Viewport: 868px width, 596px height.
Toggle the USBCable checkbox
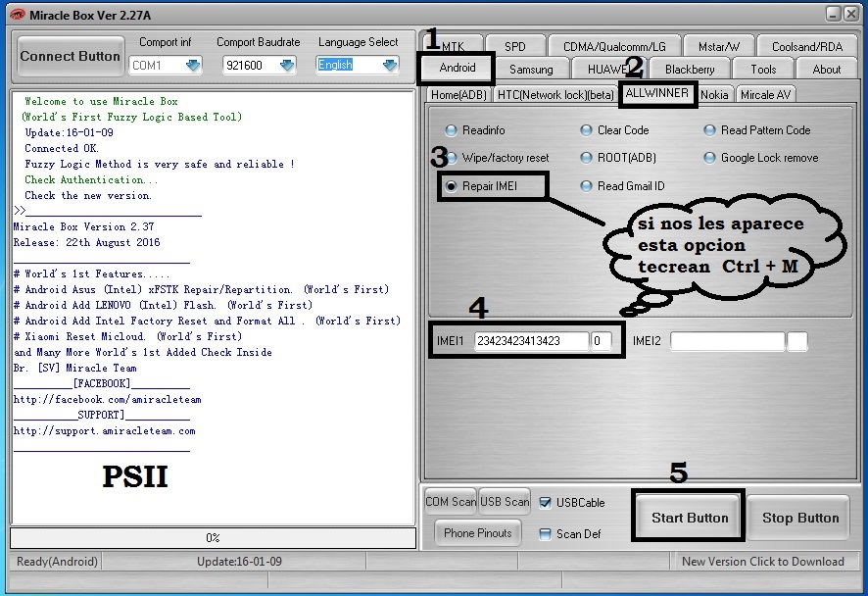click(545, 503)
